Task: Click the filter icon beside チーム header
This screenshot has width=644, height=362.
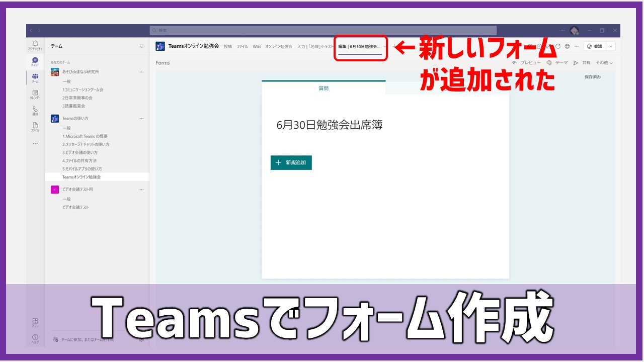Action: click(141, 46)
